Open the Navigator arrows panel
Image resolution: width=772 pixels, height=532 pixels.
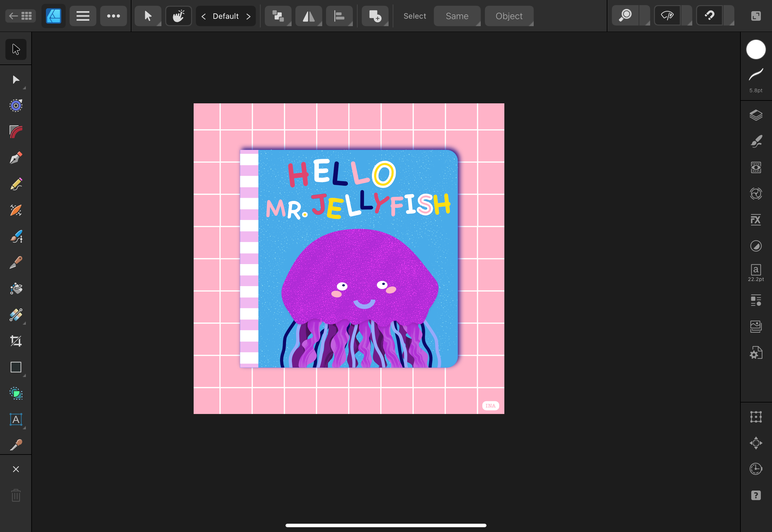[756, 443]
